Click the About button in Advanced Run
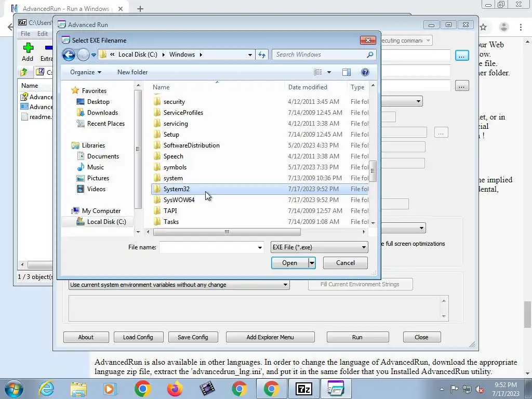Viewport: 532px width, 399px height. [86, 337]
